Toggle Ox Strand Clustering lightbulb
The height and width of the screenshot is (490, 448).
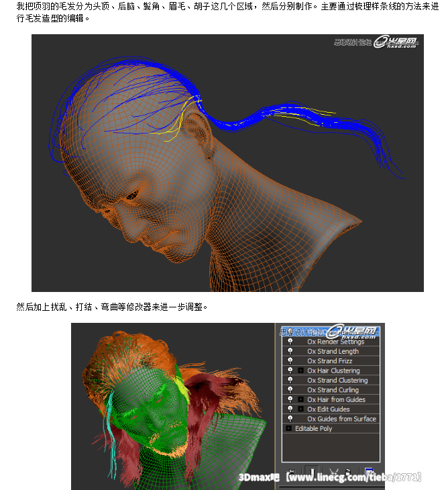[x=290, y=380]
